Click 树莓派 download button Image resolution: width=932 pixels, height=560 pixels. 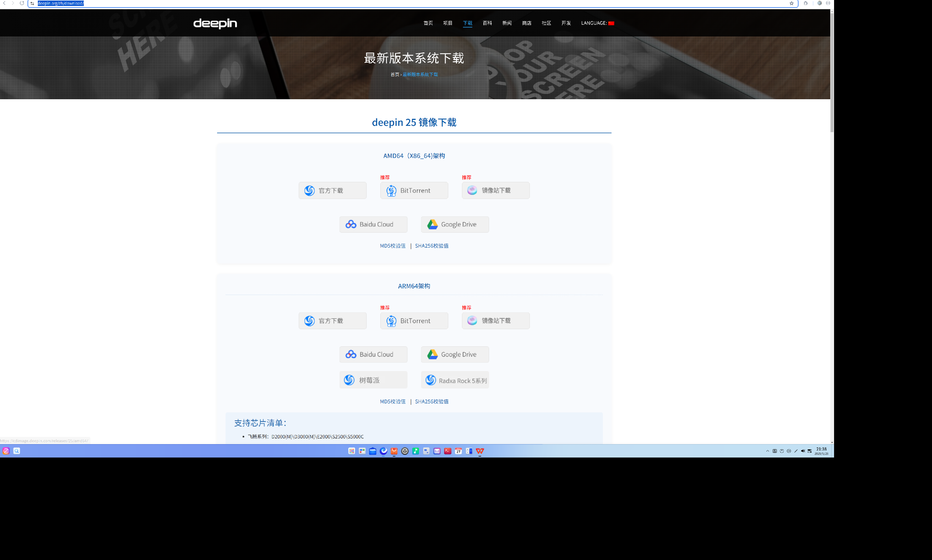coord(373,380)
